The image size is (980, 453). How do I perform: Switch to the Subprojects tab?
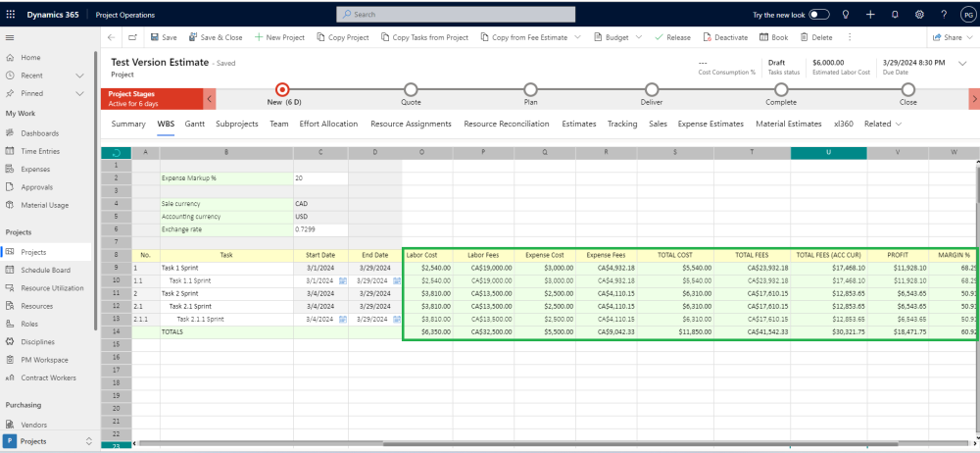point(237,124)
